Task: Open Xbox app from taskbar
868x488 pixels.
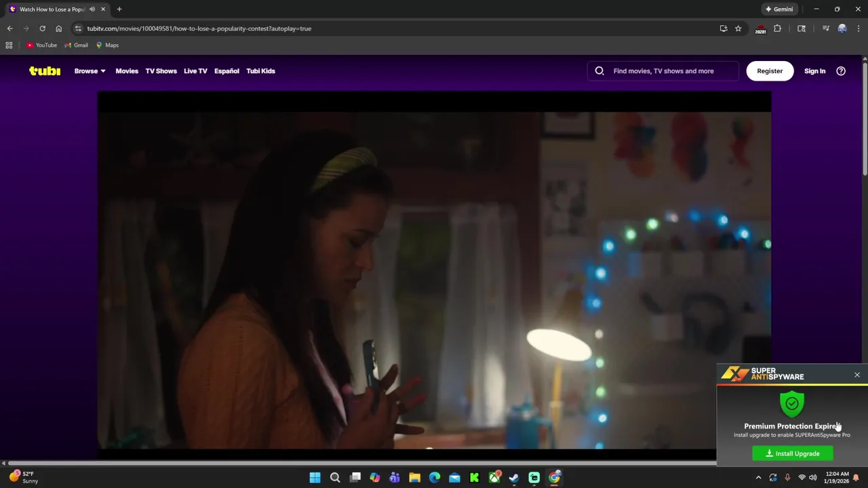Action: [494, 478]
